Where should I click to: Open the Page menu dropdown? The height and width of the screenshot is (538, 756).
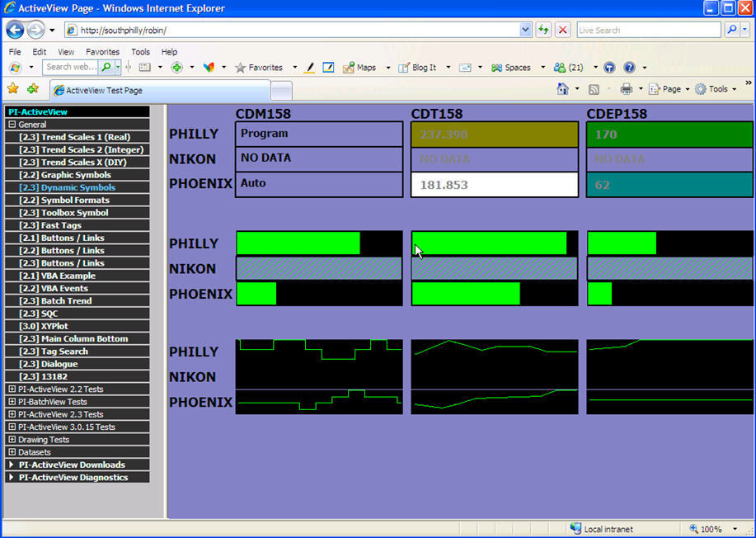[x=687, y=89]
